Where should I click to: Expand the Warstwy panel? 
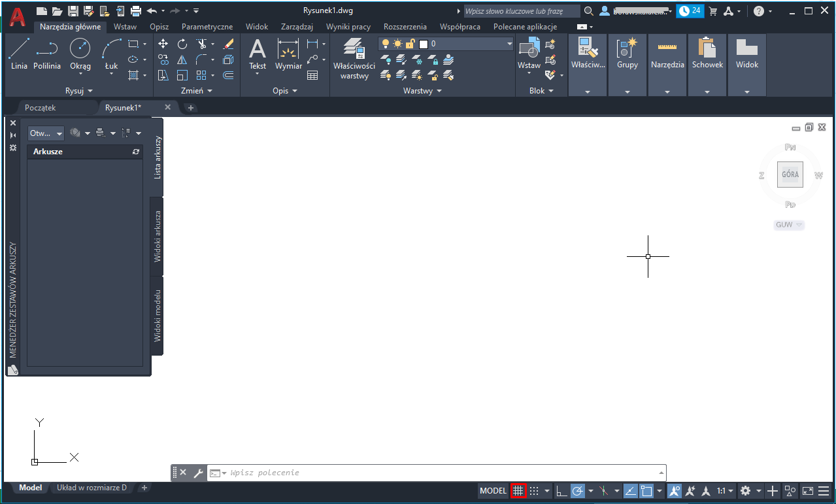click(422, 91)
